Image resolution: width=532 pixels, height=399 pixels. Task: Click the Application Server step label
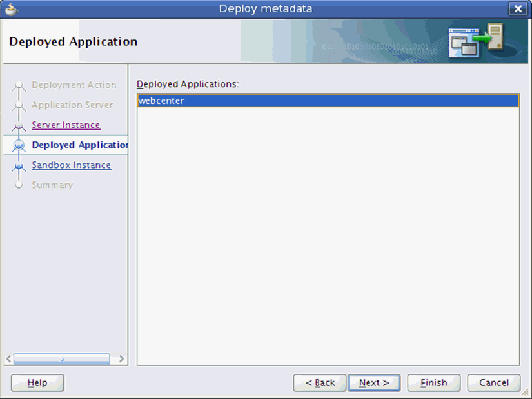pos(72,105)
